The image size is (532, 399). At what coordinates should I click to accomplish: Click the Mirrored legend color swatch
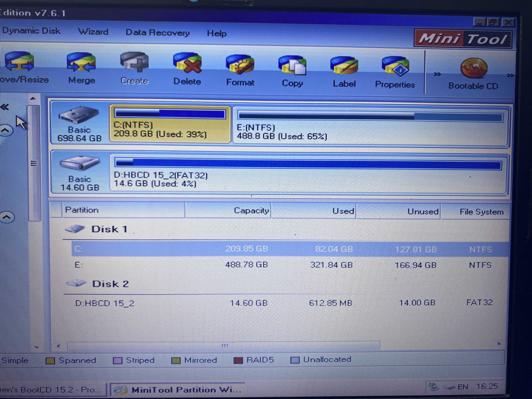pos(176,360)
